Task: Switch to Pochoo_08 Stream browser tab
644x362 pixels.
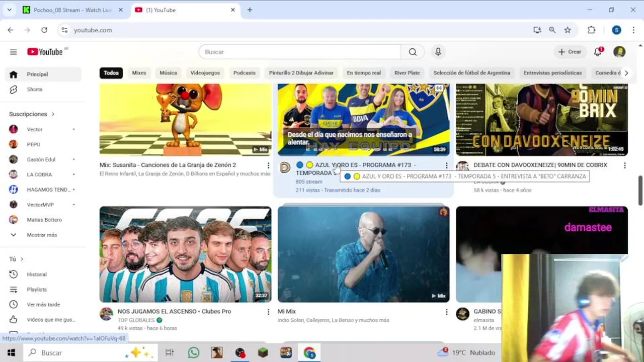Action: tap(72, 10)
